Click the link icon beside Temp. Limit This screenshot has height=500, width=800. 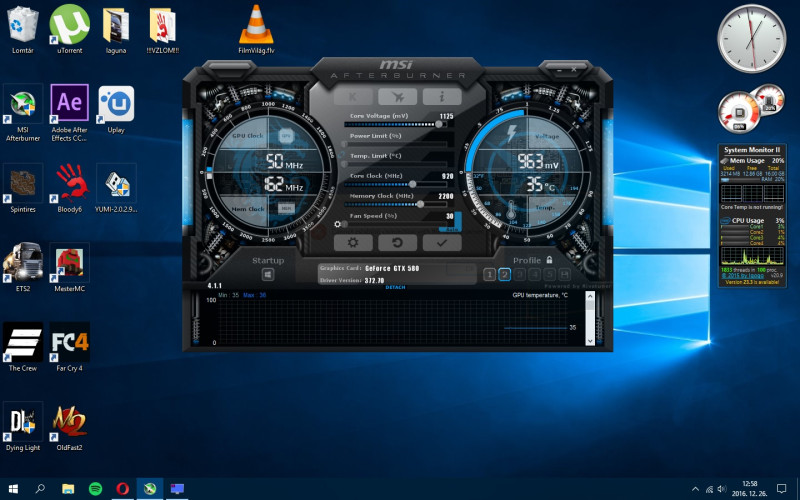[341, 154]
